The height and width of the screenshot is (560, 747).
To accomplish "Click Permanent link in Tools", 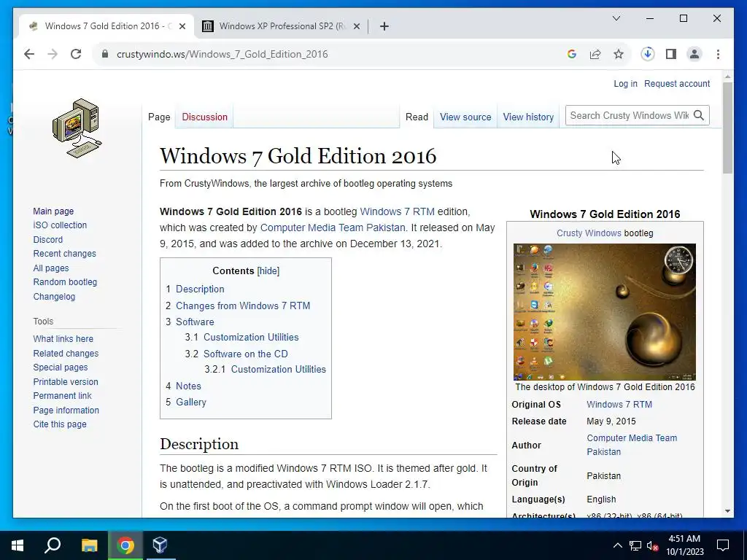I will [62, 396].
